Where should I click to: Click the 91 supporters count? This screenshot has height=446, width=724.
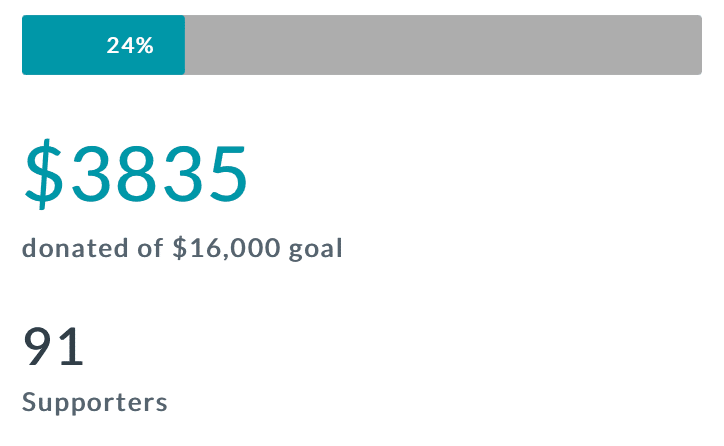tap(53, 346)
